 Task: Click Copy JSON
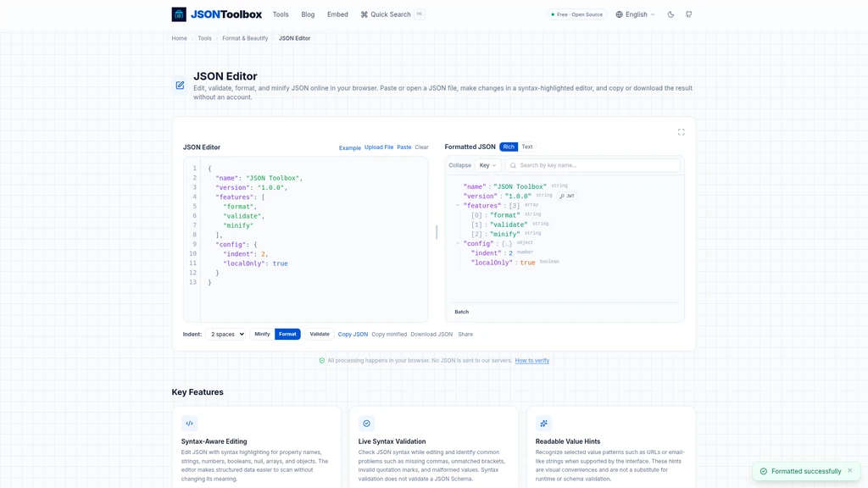(x=353, y=334)
